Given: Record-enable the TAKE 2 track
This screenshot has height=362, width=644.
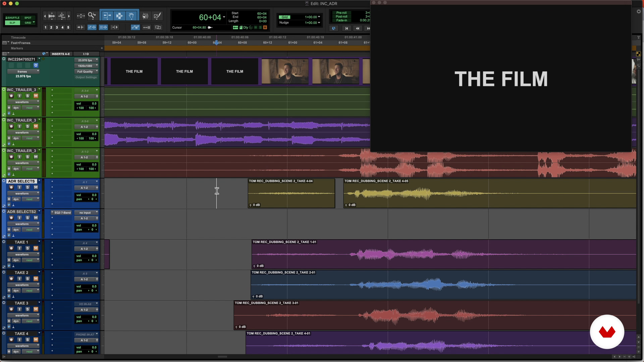Looking at the screenshot, I should [x=11, y=279].
